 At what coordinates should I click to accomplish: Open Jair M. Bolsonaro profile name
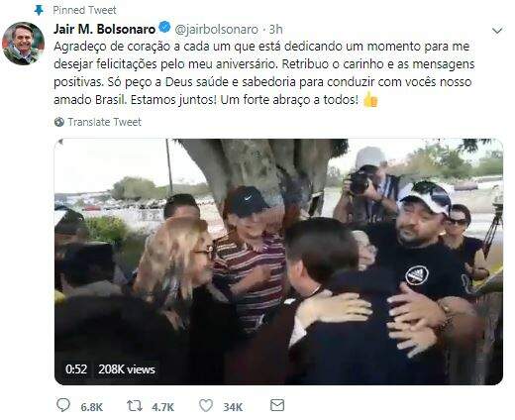tap(104, 29)
